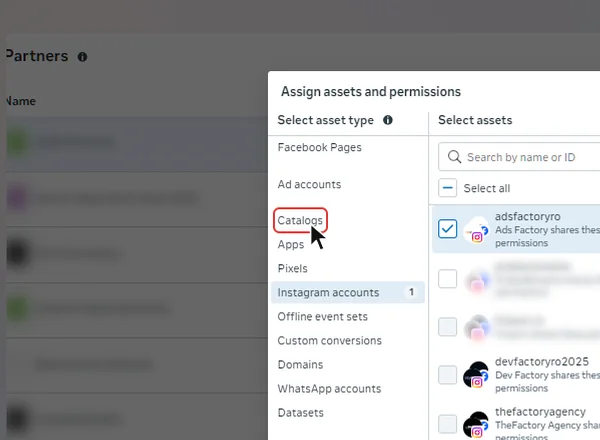Select Ad accounts asset type
600x440 pixels.
tap(309, 184)
